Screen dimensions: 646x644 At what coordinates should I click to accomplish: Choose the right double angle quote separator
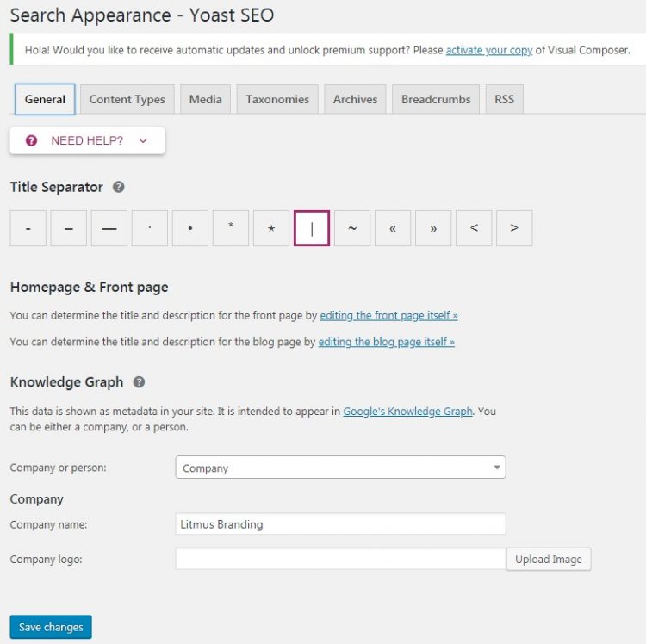433,228
